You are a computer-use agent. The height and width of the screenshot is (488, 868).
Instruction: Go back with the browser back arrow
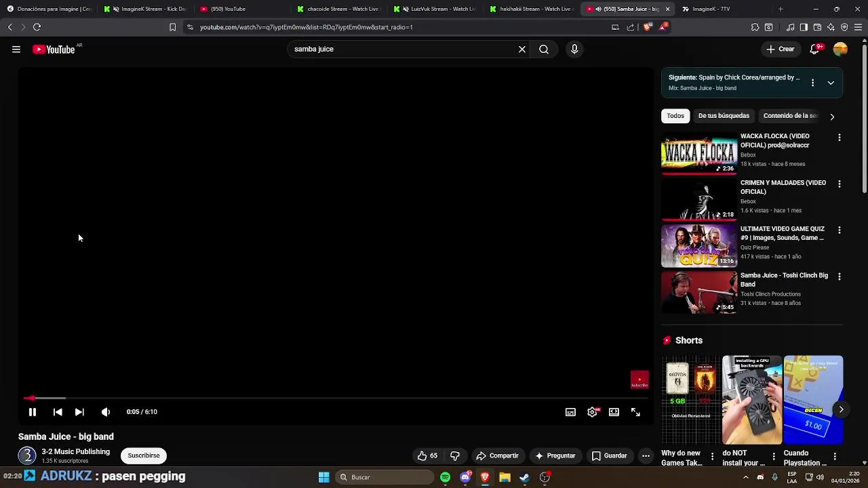(x=9, y=27)
